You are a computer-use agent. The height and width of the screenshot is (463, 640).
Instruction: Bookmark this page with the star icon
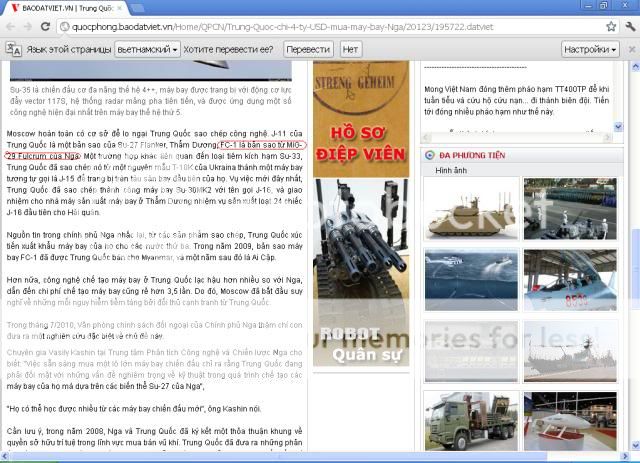point(611,27)
